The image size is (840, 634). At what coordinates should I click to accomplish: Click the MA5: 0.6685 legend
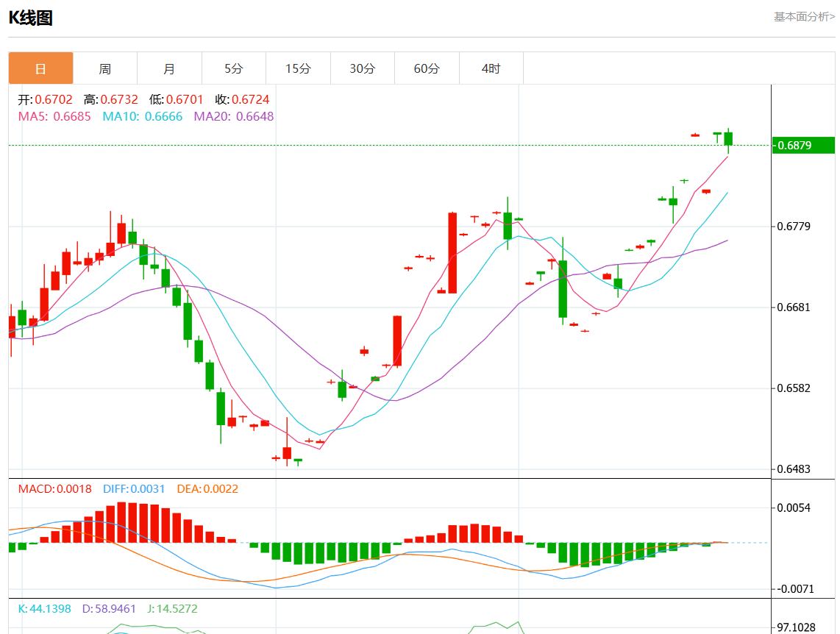pyautogui.click(x=54, y=116)
